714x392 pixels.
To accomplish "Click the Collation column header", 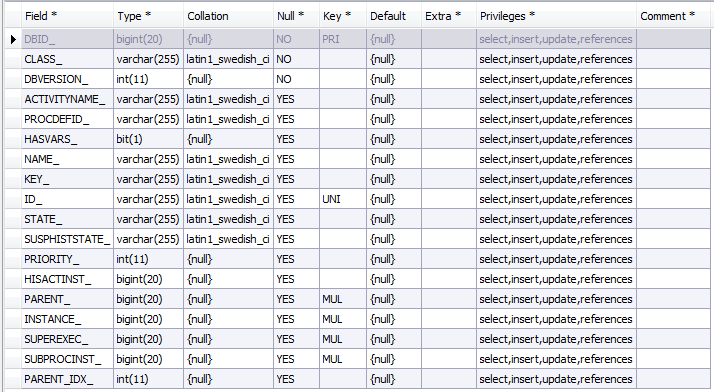I will (228, 16).
